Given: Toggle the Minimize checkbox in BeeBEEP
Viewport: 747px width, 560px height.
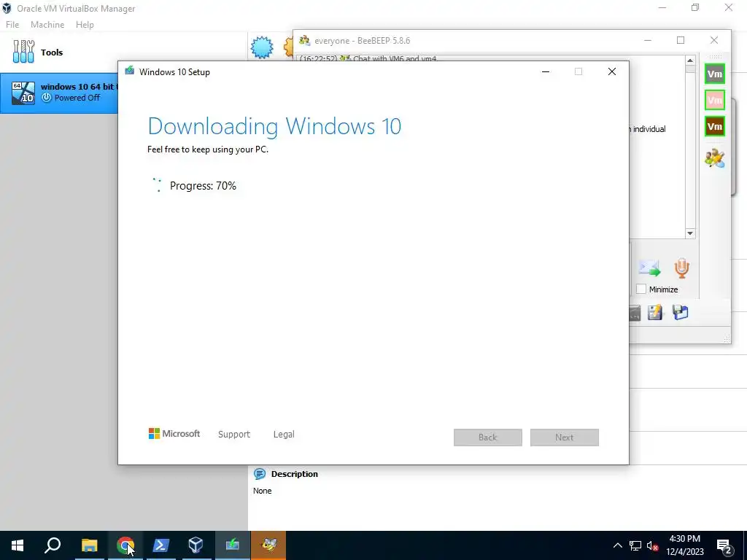Looking at the screenshot, I should [x=641, y=289].
